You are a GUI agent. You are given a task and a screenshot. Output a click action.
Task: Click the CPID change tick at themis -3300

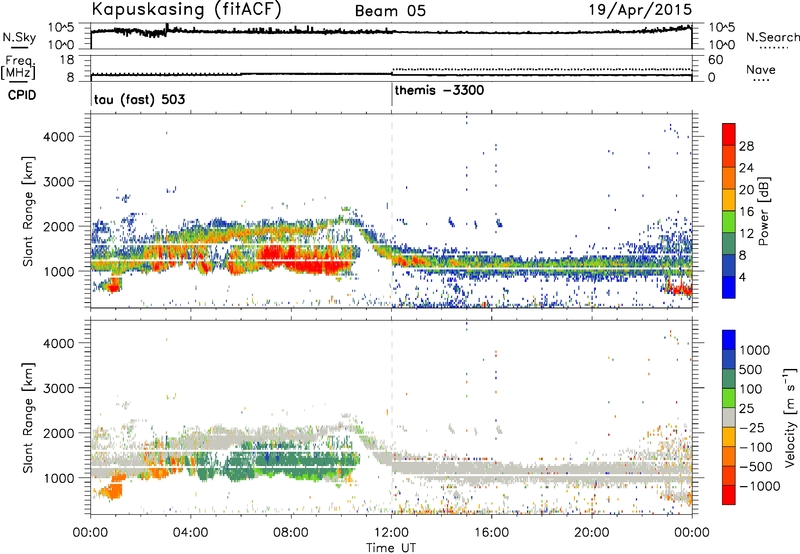point(392,95)
